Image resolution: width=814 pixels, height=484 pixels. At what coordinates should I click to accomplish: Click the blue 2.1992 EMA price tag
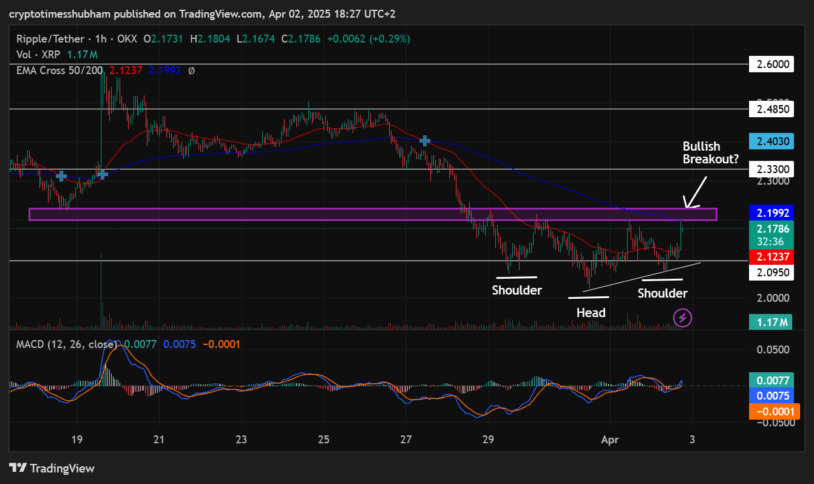(769, 214)
